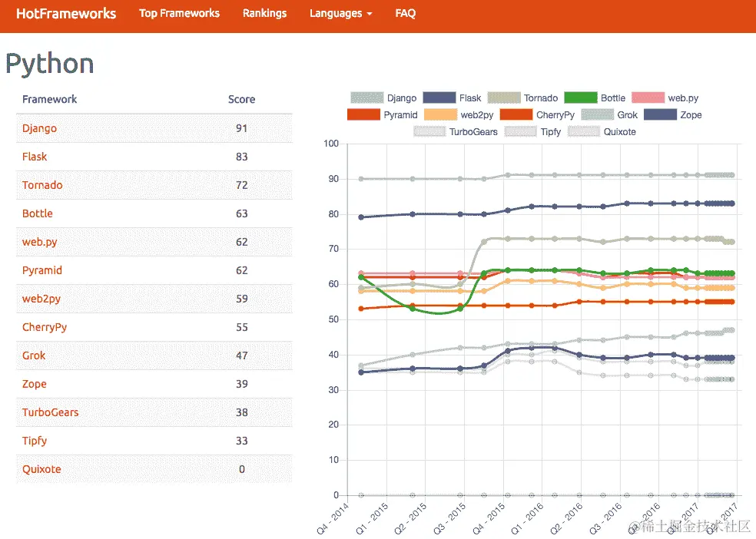Viewport: 756px width, 539px height.
Task: Toggle the Zope legend color swatch
Action: pos(660,114)
